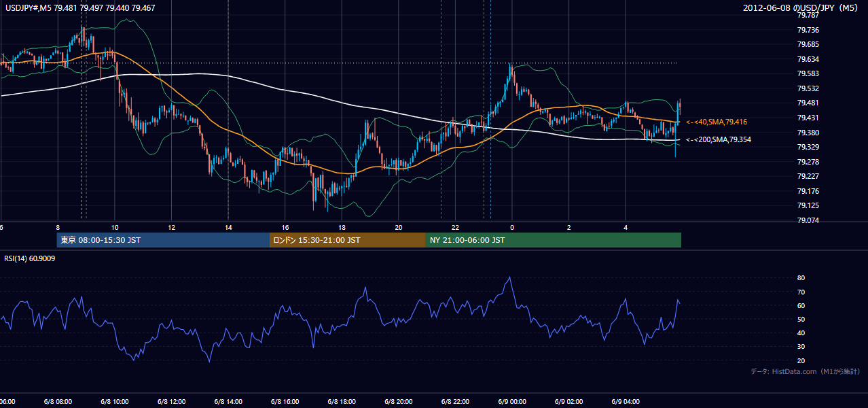
Task: Click hour label 14 under price chart
Action: (x=229, y=227)
